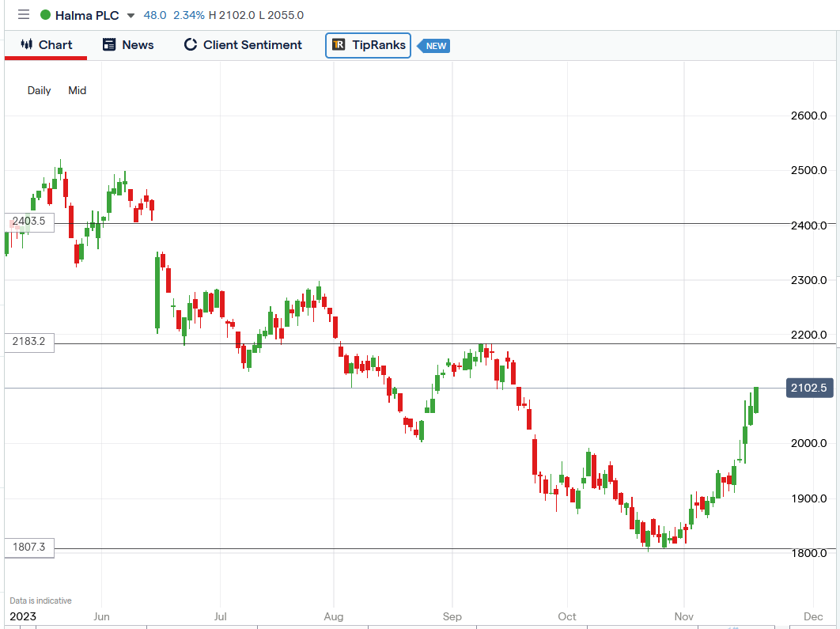Open the hamburger menu icon
The width and height of the screenshot is (840, 629).
pos(24,14)
